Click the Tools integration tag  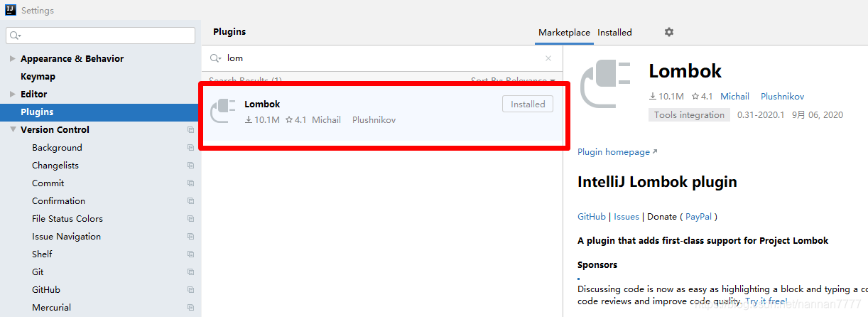pyautogui.click(x=689, y=115)
